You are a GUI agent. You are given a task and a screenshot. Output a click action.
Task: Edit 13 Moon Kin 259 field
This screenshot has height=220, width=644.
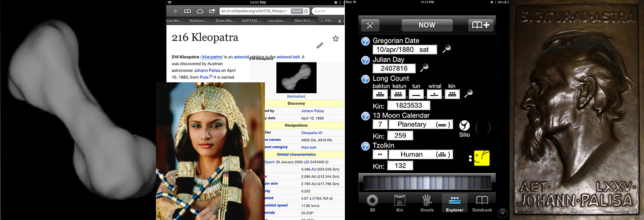pos(400,136)
